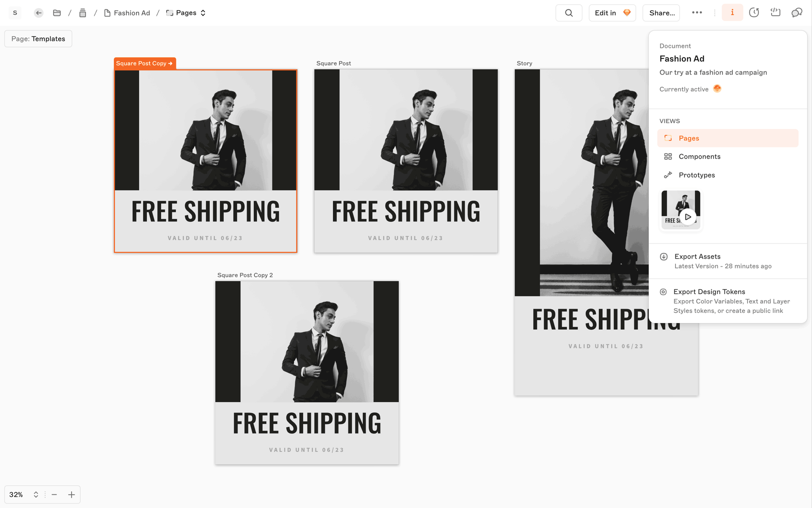Click the back arrow icon
This screenshot has width=812, height=508.
[38, 13]
